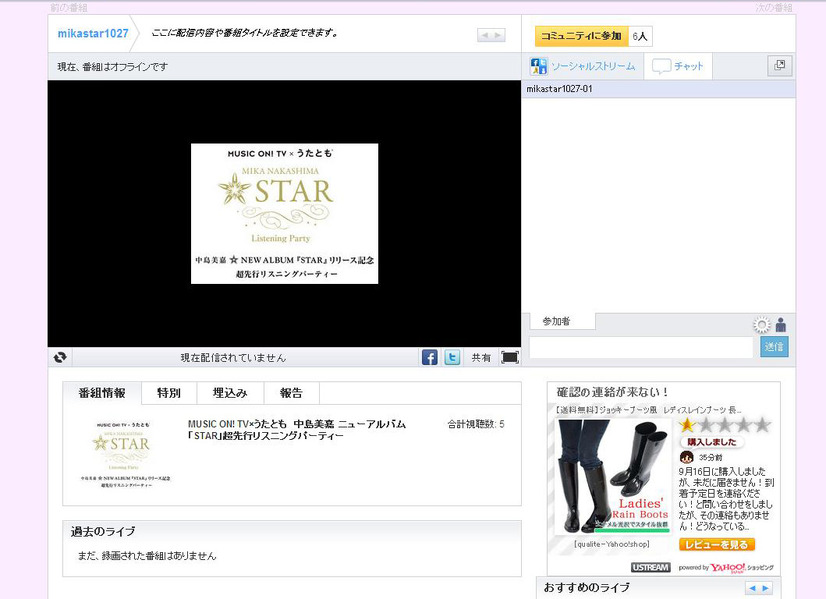Click the player refresh icon

click(60, 357)
